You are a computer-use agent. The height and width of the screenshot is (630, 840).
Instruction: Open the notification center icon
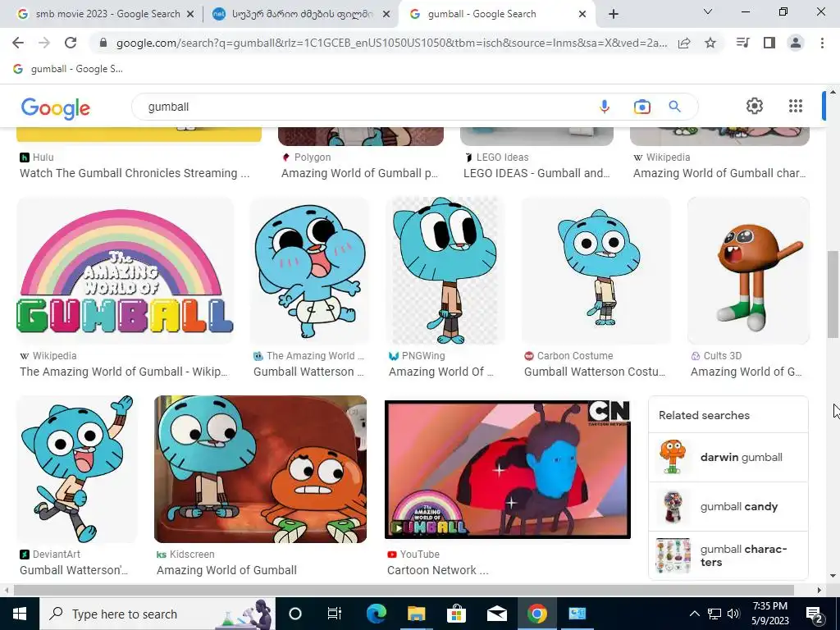815,614
